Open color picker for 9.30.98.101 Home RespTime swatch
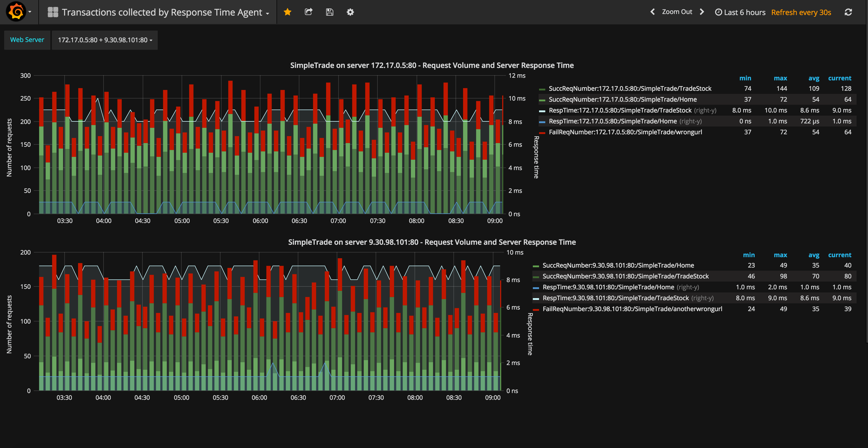The width and height of the screenshot is (868, 448). coord(536,288)
